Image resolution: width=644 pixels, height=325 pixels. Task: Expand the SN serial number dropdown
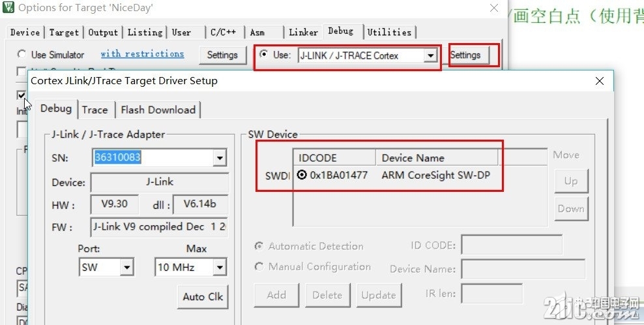pyautogui.click(x=220, y=158)
